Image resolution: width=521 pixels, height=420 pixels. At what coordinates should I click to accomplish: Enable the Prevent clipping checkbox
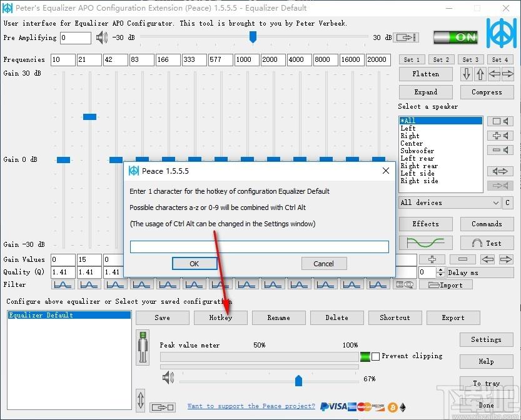(375, 357)
